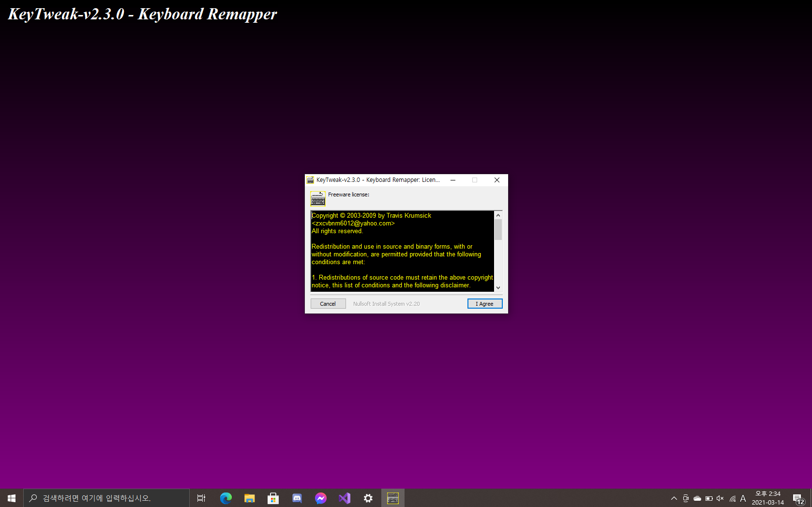Minimize the KeyTweak license window
The height and width of the screenshot is (507, 812).
click(x=453, y=180)
